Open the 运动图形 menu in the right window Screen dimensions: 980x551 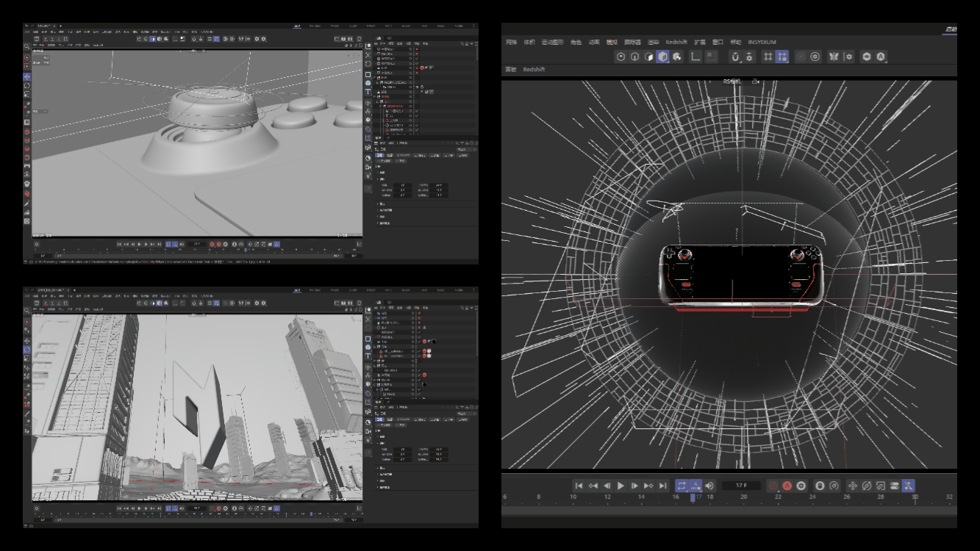click(x=552, y=42)
